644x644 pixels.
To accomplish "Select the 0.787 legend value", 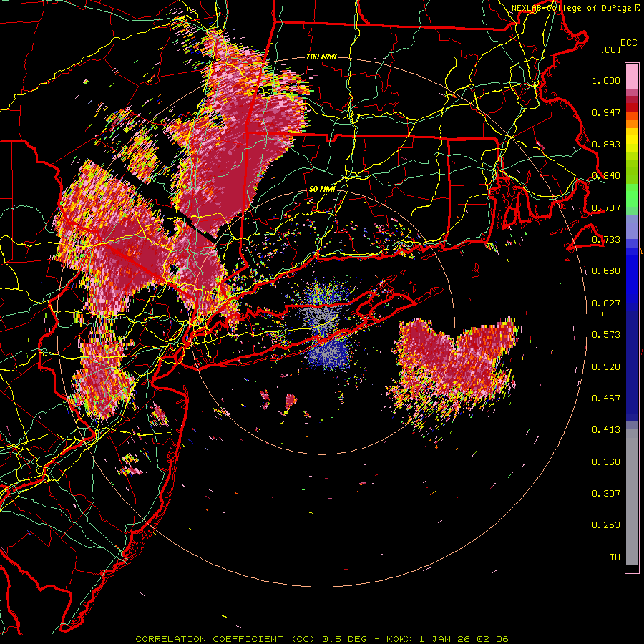I will click(x=606, y=208).
